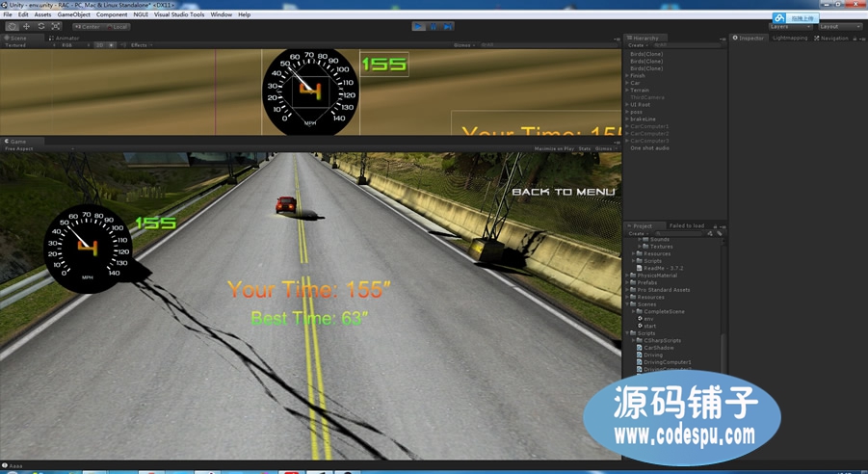Switch to the Animator tab

coord(65,38)
